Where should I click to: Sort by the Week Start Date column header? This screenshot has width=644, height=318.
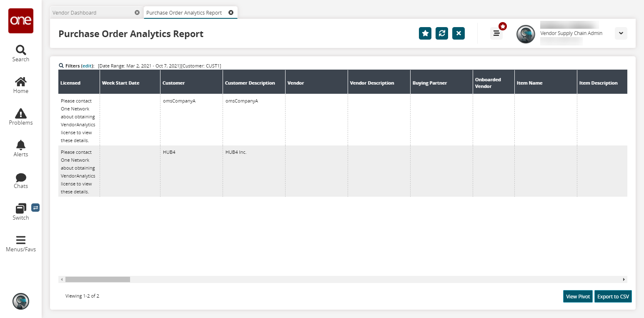(x=121, y=83)
